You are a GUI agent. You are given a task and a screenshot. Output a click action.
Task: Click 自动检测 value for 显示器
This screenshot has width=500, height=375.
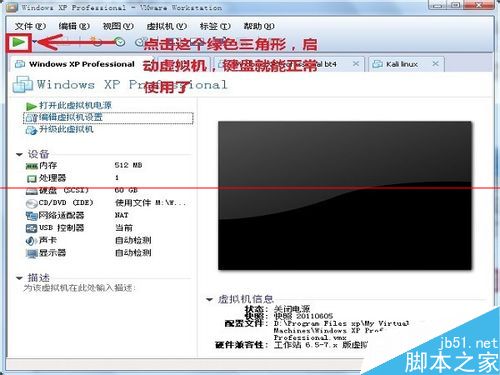[133, 253]
